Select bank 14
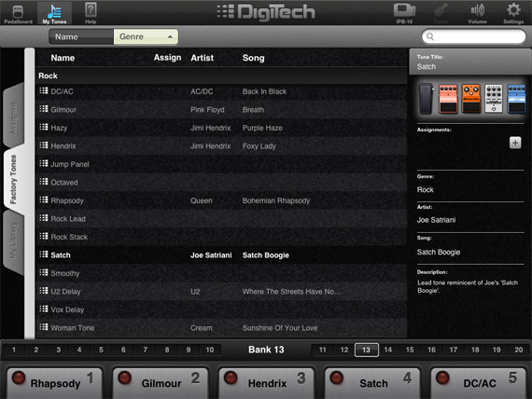The height and width of the screenshot is (399, 532). [x=388, y=350]
